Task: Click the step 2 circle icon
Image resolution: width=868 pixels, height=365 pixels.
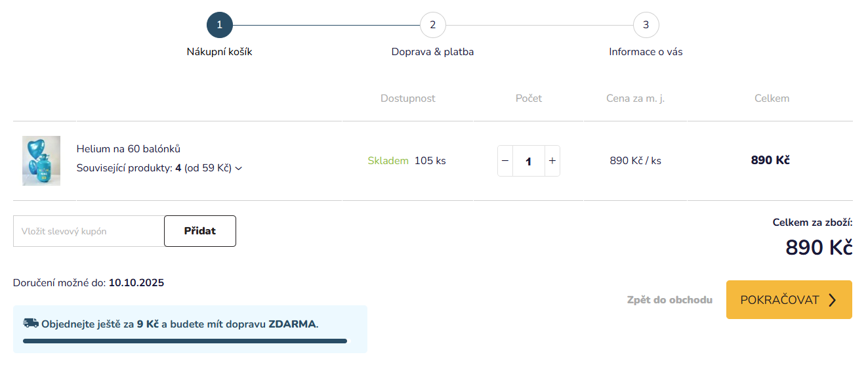Action: pyautogui.click(x=433, y=26)
